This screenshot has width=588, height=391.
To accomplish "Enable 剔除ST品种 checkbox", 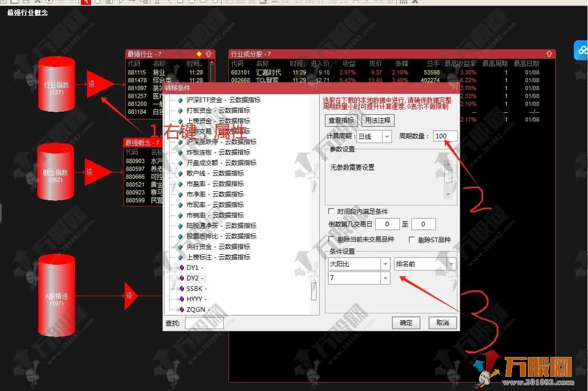I will (412, 239).
